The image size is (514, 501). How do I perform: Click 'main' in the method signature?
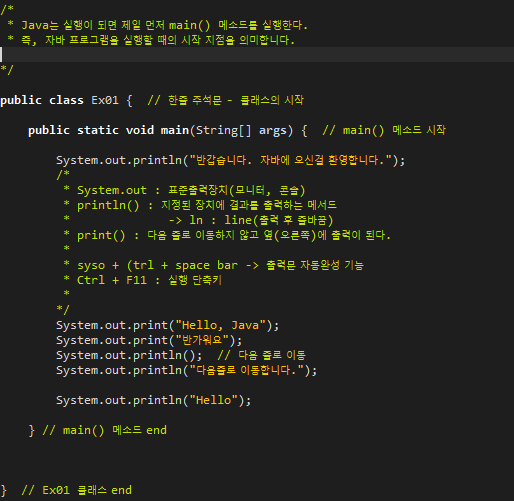175,130
